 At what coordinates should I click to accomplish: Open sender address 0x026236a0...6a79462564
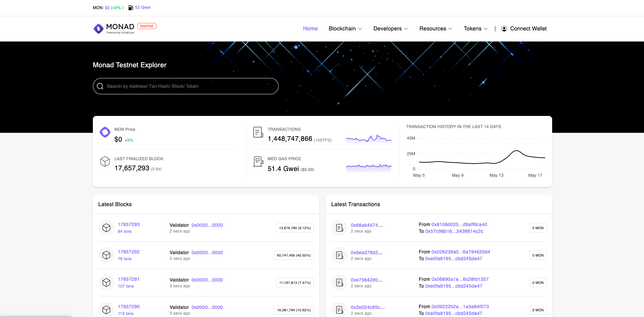click(x=461, y=252)
